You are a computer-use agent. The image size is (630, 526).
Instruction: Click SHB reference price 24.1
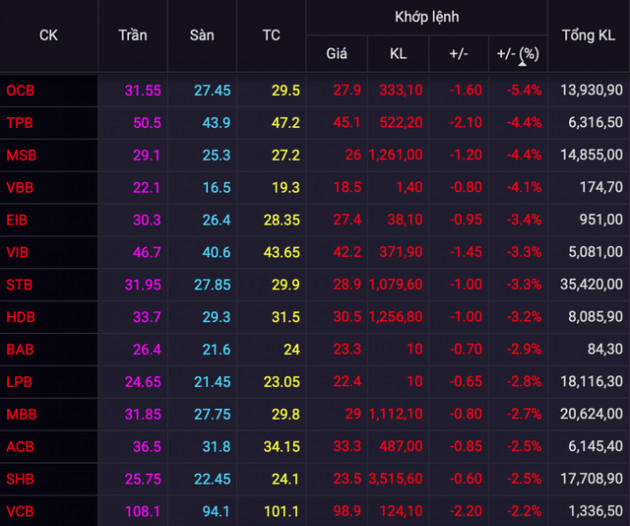(x=285, y=479)
